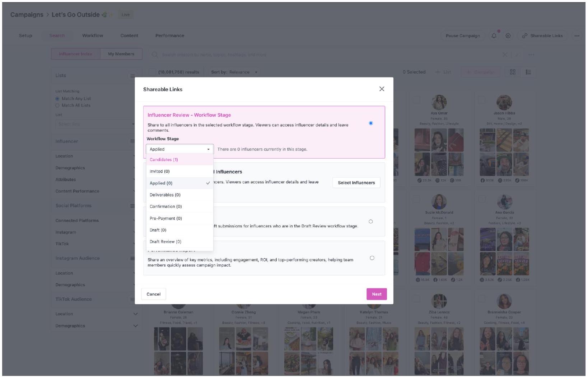
Task: Select Influencer Review Workflow Stage radio button
Action: 371,123
